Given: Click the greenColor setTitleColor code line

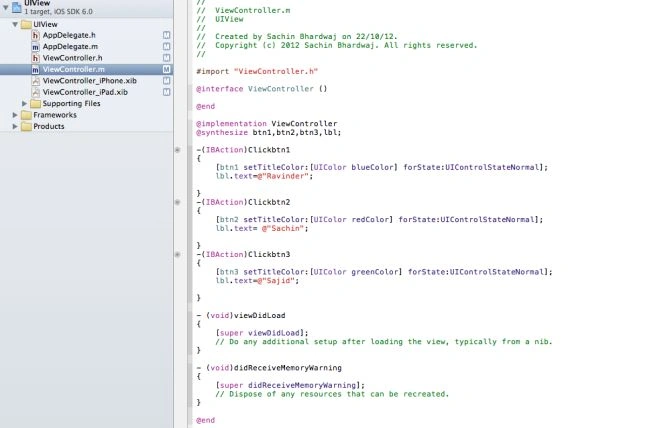Looking at the screenshot, I should click(x=384, y=272).
